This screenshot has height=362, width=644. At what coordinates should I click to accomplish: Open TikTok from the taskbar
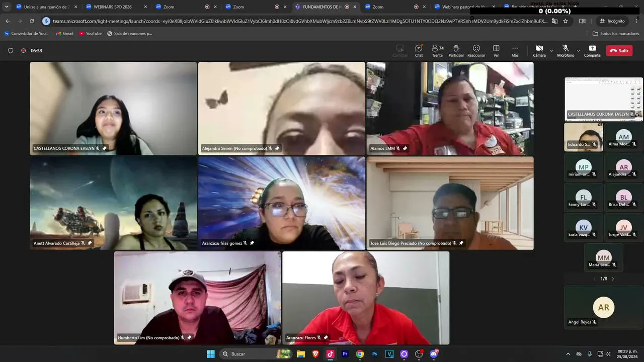(x=330, y=354)
